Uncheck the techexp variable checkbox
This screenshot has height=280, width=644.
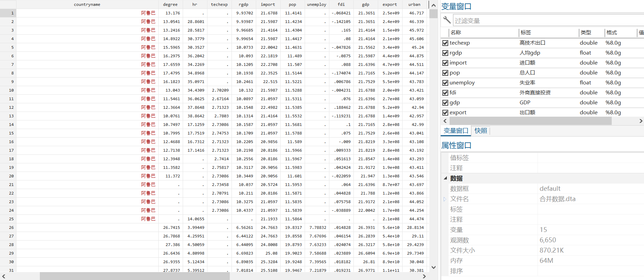(x=445, y=43)
